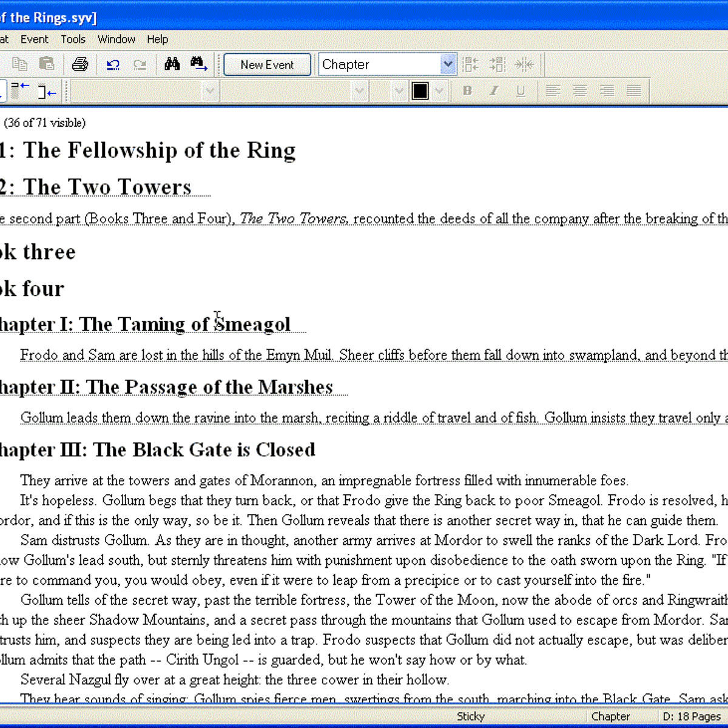
Task: Select heading "1: The Fellowship of the Ring"
Action: click(147, 150)
